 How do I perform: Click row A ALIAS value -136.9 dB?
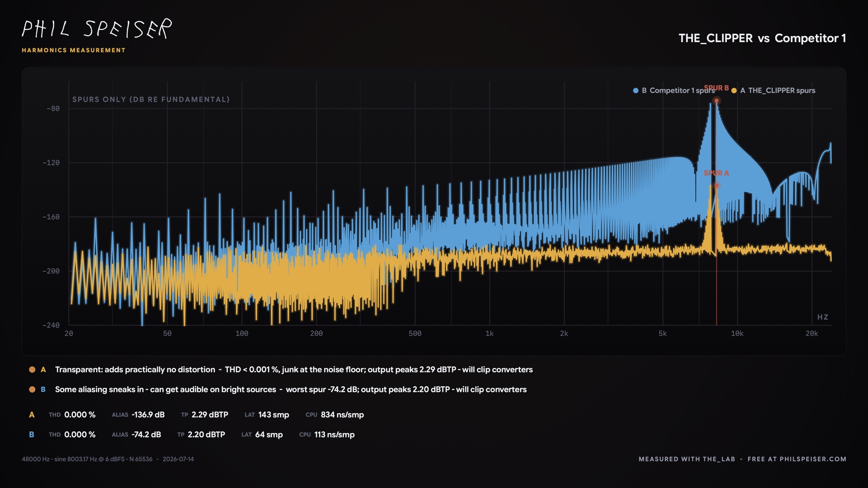pyautogui.click(x=148, y=415)
